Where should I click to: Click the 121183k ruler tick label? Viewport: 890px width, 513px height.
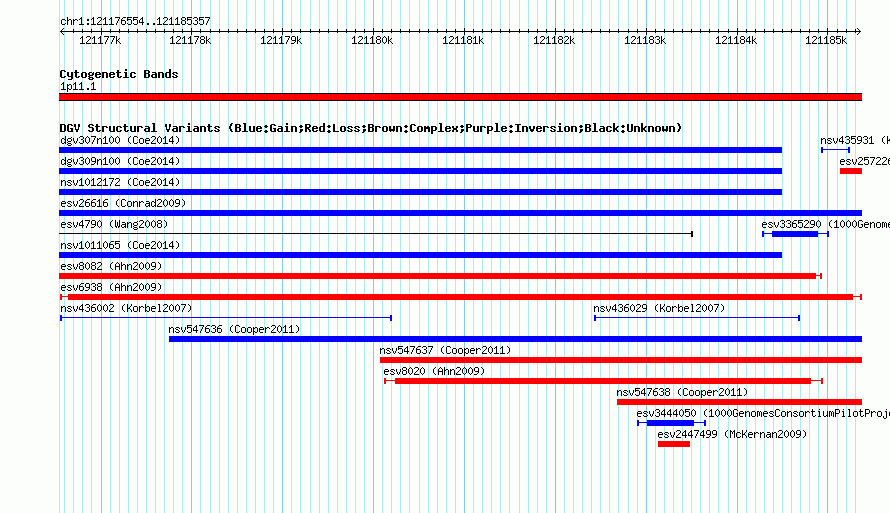click(x=645, y=40)
